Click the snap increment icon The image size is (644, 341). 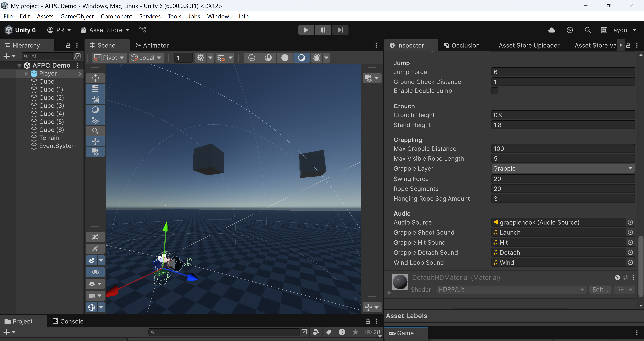pos(221,58)
